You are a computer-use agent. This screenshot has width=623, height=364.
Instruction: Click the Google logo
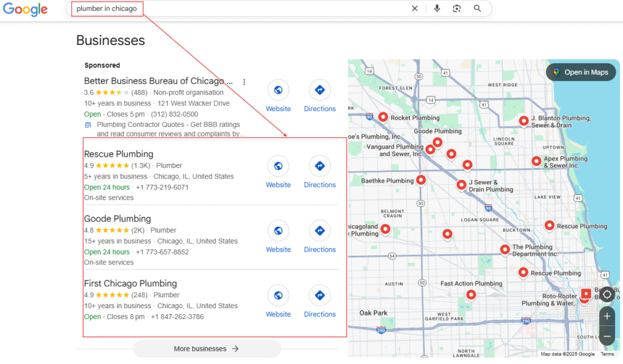(x=25, y=9)
